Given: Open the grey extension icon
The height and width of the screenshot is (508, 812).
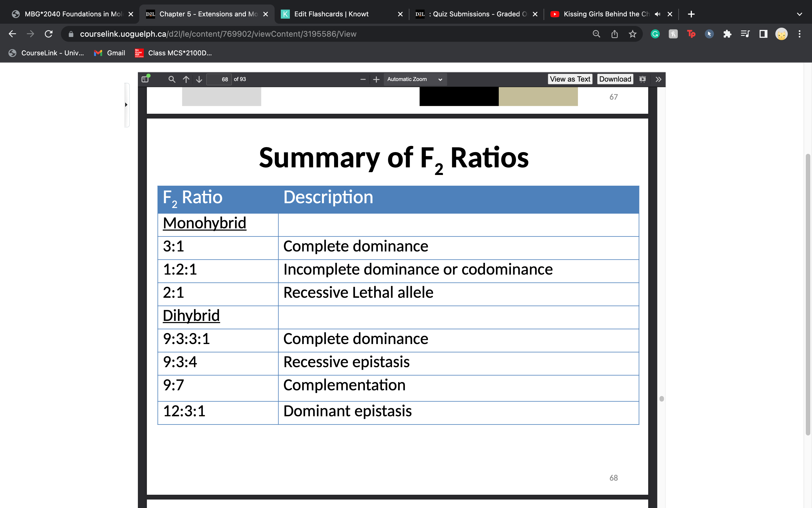Looking at the screenshot, I should pyautogui.click(x=673, y=34).
